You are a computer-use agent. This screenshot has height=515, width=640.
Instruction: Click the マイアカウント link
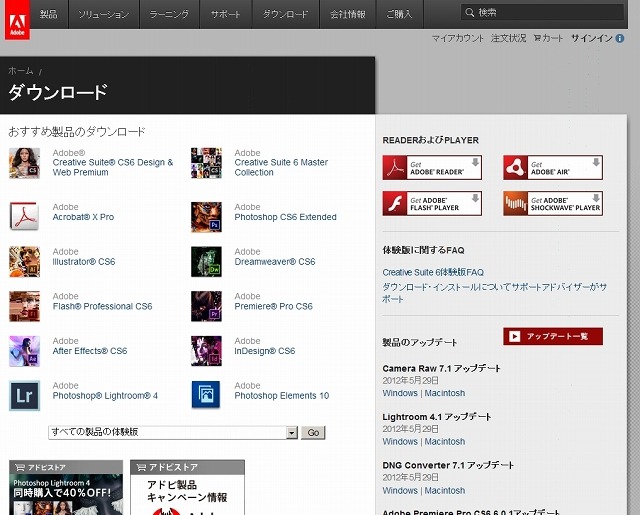pyautogui.click(x=458, y=38)
